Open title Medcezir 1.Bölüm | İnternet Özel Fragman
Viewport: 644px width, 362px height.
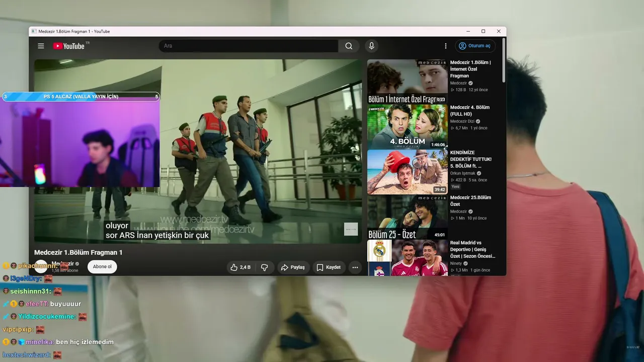pos(470,69)
